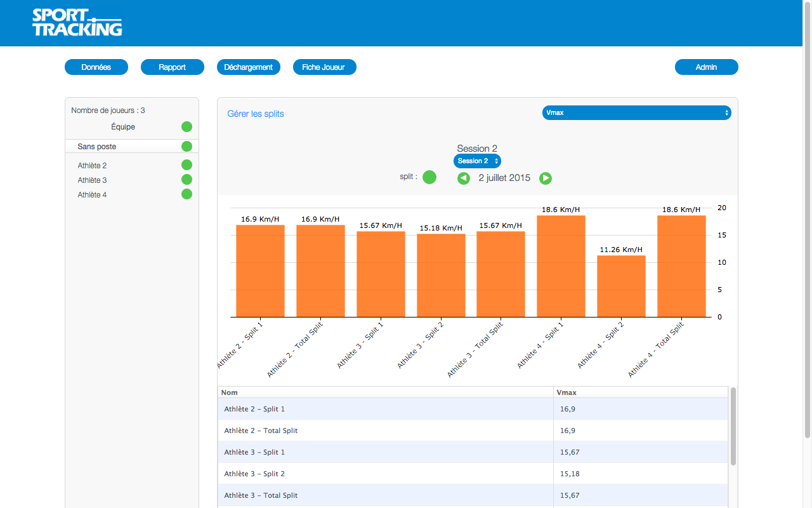
Task: Toggle Athlète 4 green circle
Action: 187,194
